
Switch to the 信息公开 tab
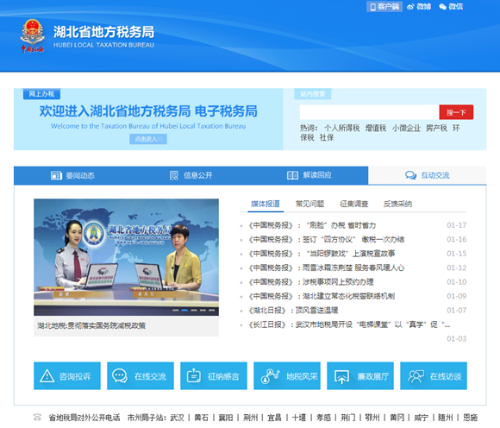(x=191, y=175)
